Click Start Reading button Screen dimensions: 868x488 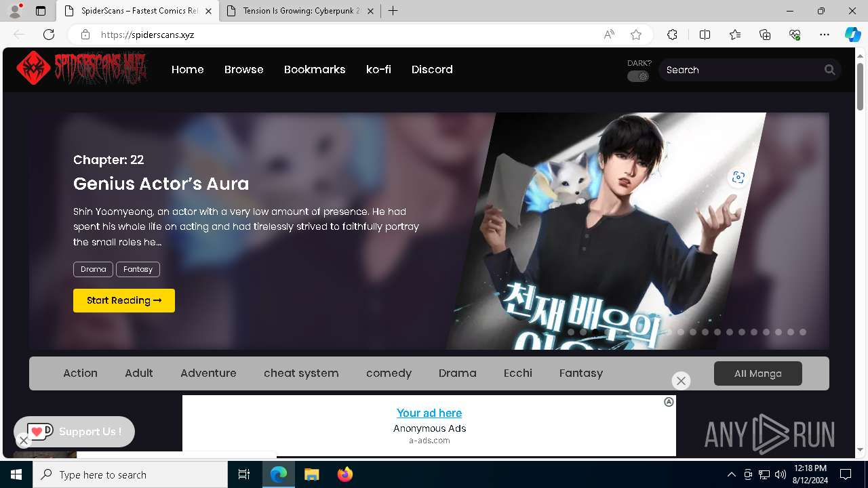coord(124,300)
